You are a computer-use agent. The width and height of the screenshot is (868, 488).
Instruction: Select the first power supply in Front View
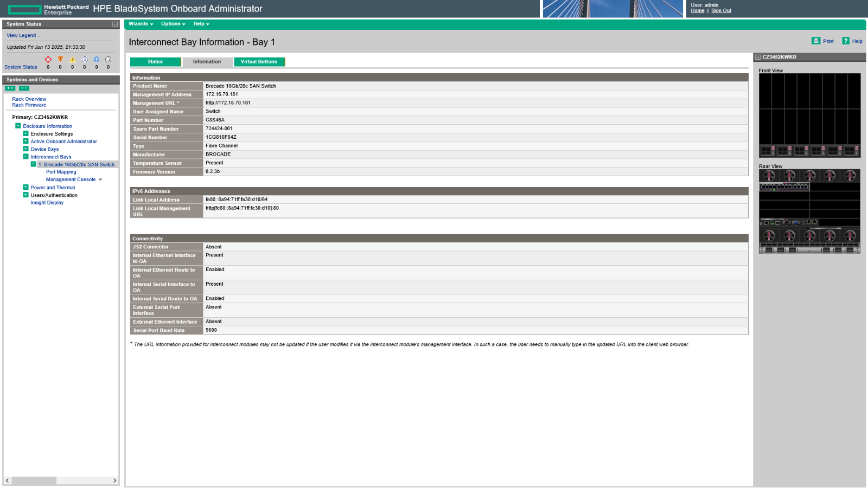[768, 151]
